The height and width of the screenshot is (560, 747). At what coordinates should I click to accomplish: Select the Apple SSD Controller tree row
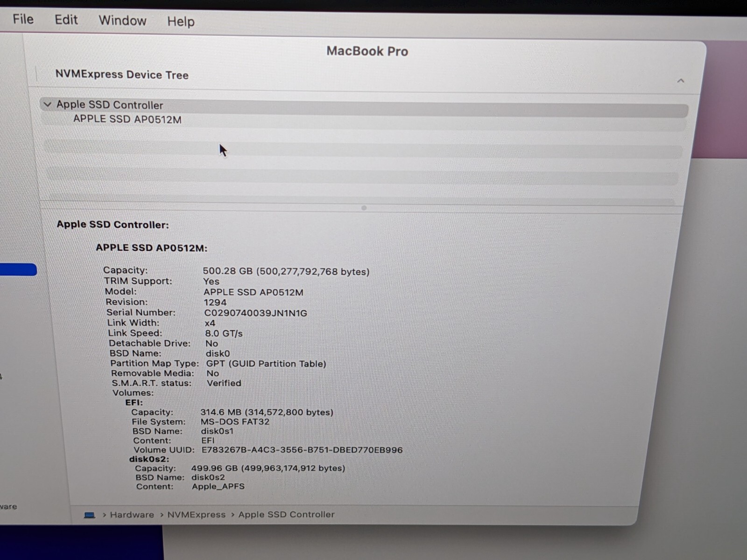pyautogui.click(x=364, y=107)
